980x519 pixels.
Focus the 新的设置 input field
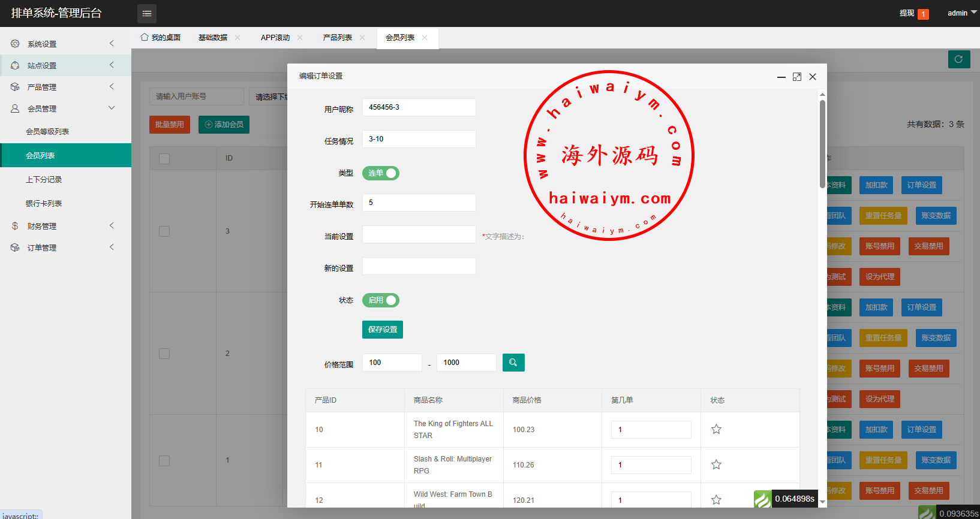[419, 266]
